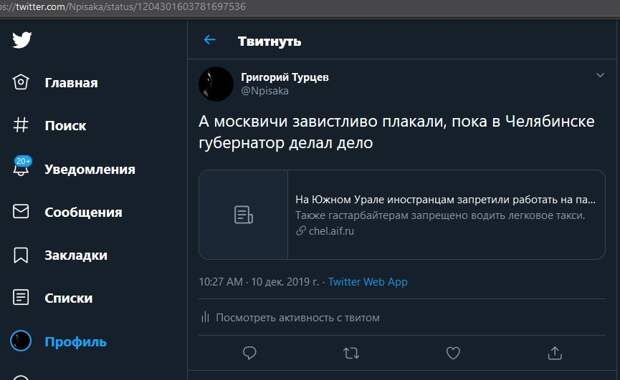Image resolution: width=620 pixels, height=380 pixels.
Task: Click the Twitter bird logo
Action: 22,40
